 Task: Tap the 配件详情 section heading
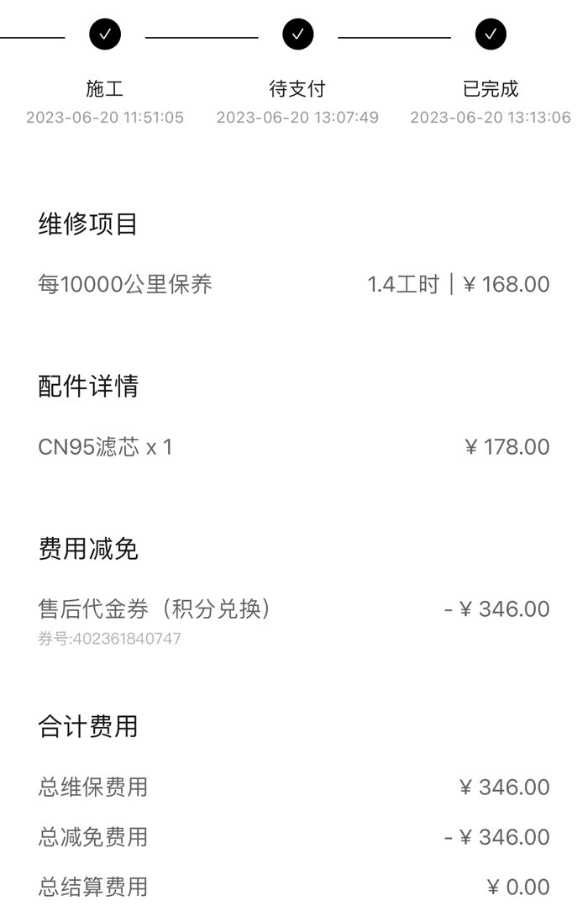88,387
